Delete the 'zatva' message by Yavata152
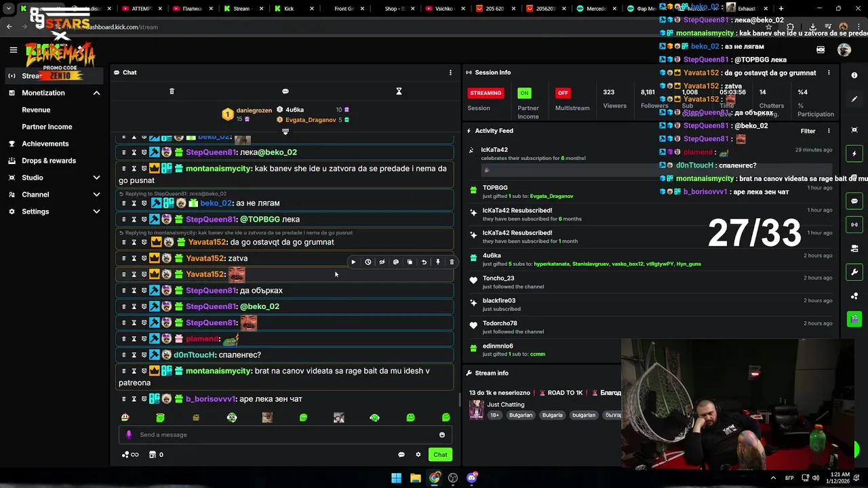This screenshot has height=488, width=868. [123, 258]
